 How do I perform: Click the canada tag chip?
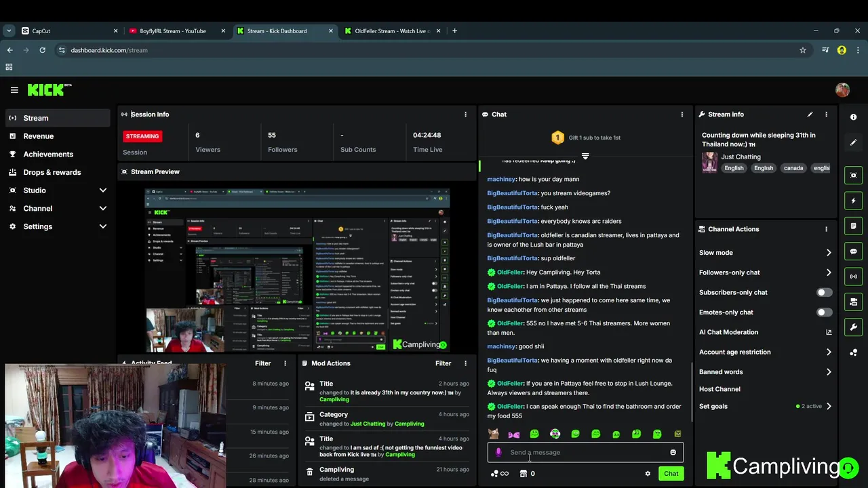793,168
